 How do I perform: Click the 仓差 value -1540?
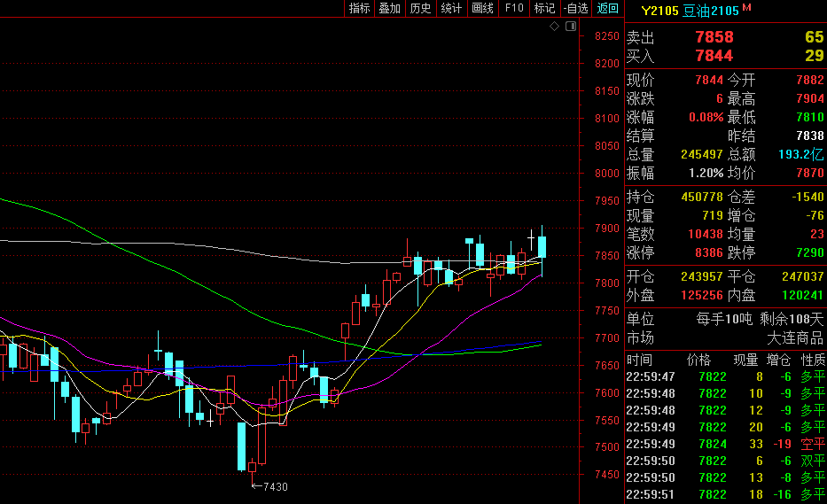point(808,197)
